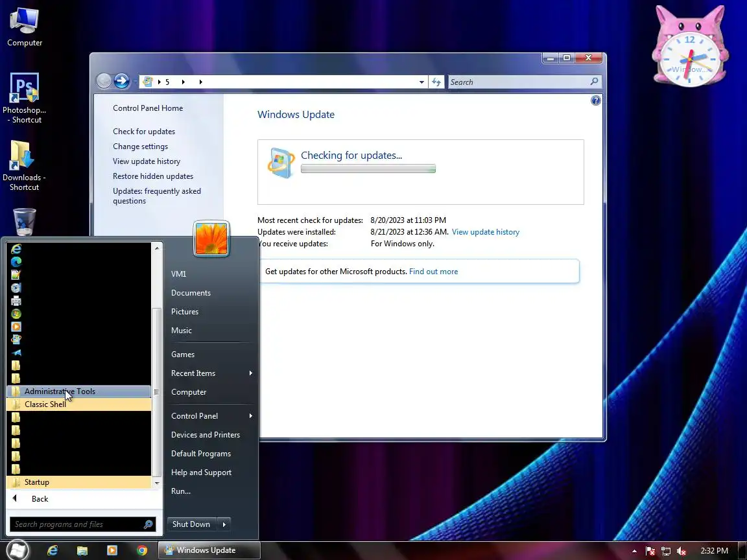Open Internet Explorer from the taskbar
This screenshot has width=747, height=560.
(53, 550)
